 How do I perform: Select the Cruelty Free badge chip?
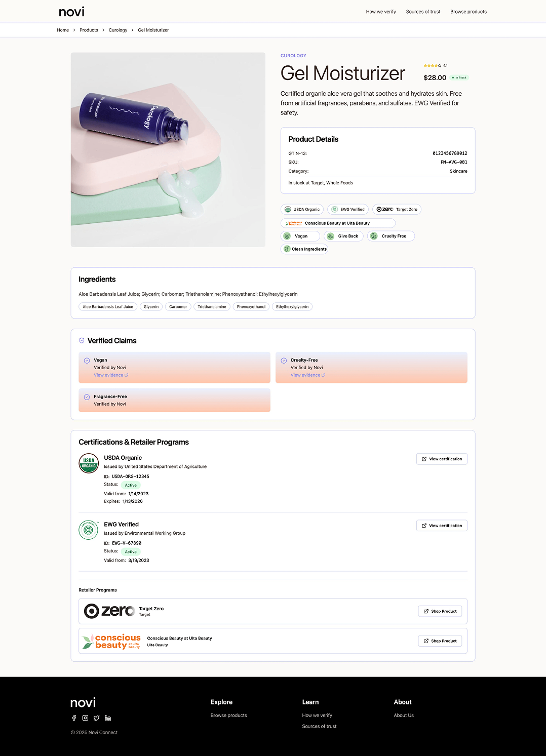click(x=391, y=236)
